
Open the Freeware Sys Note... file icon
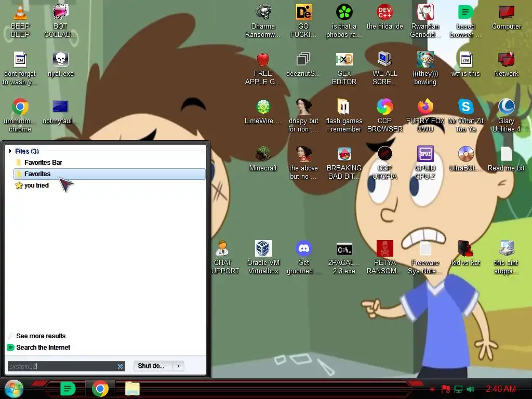425,249
